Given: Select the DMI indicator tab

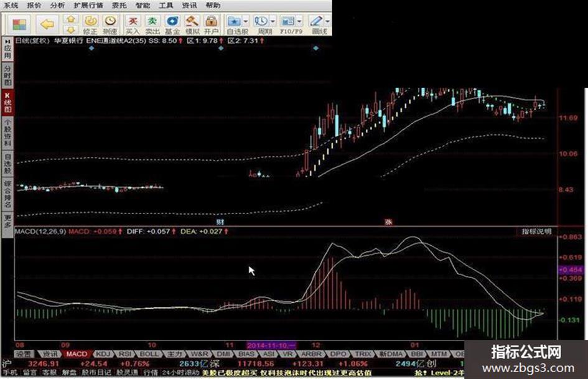Looking at the screenshot, I should 223,354.
